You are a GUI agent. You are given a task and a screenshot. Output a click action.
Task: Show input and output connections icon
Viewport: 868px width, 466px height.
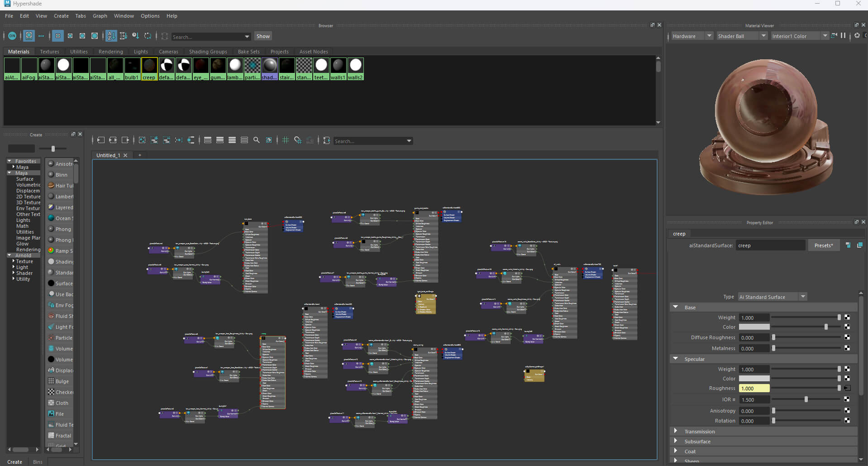[113, 140]
